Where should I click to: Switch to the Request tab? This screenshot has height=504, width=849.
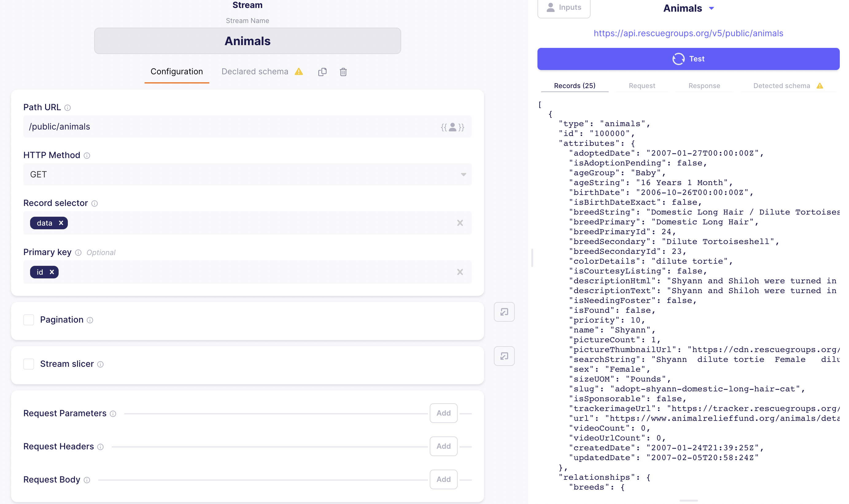[642, 86]
